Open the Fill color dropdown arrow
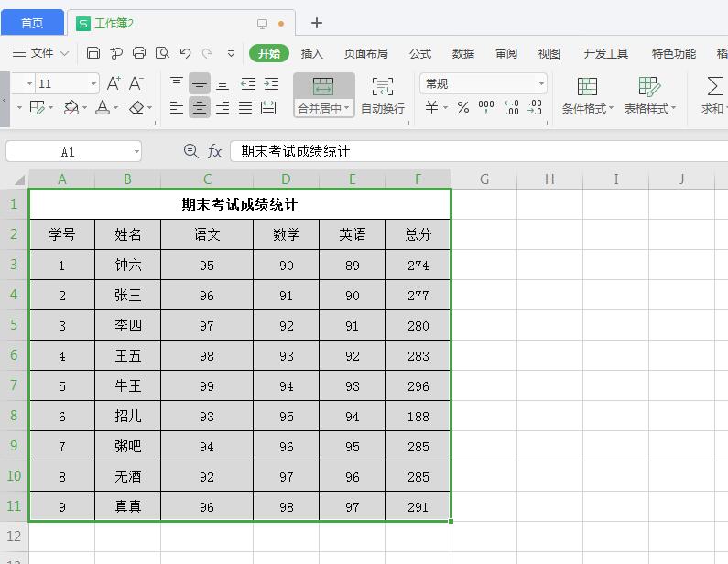The height and width of the screenshot is (564, 728). (85, 108)
